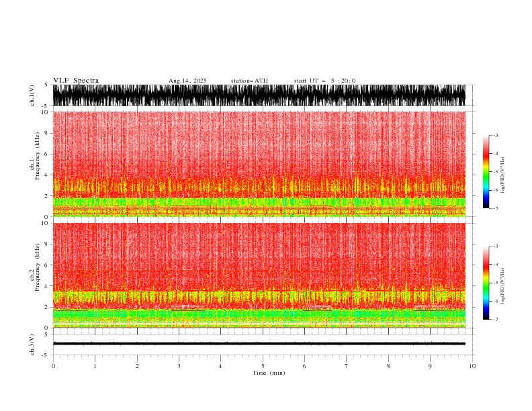This screenshot has width=532, height=411.
Task: Click the ch.3 flat waveform trace
Action: [259, 344]
